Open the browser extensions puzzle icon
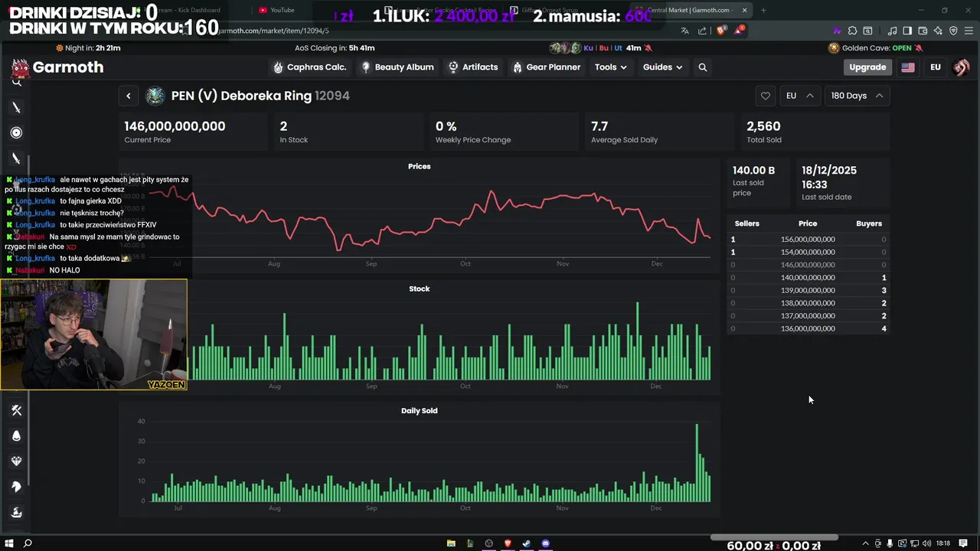The image size is (980, 551). click(x=852, y=31)
